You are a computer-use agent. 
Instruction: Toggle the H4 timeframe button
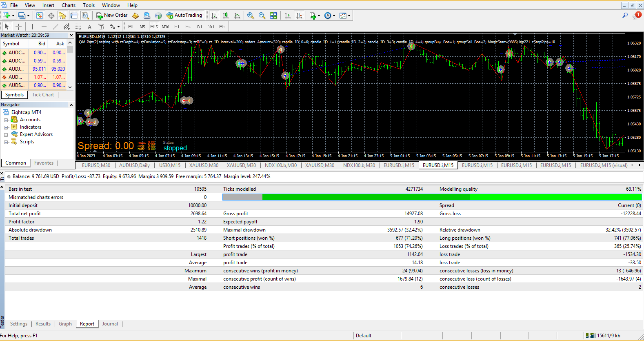(188, 27)
